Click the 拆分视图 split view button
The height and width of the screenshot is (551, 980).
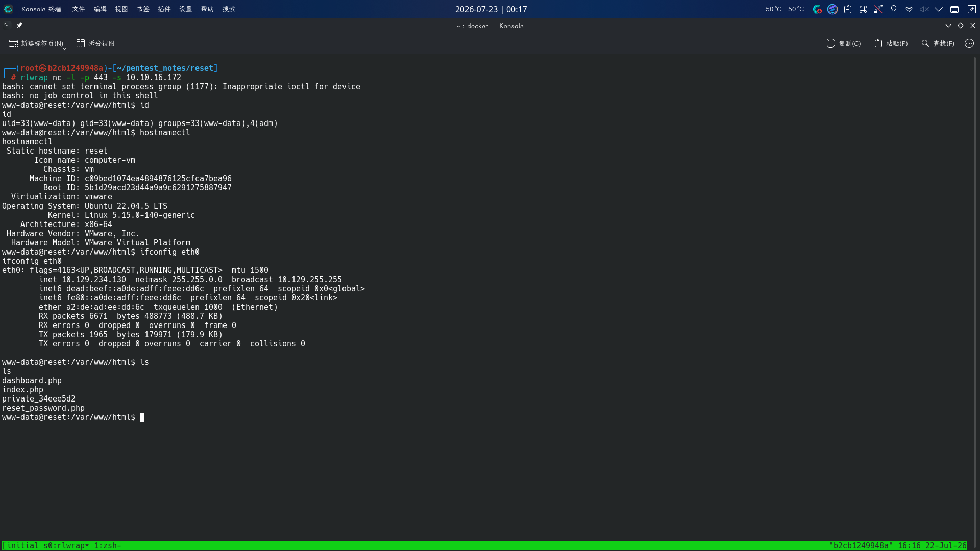point(95,44)
